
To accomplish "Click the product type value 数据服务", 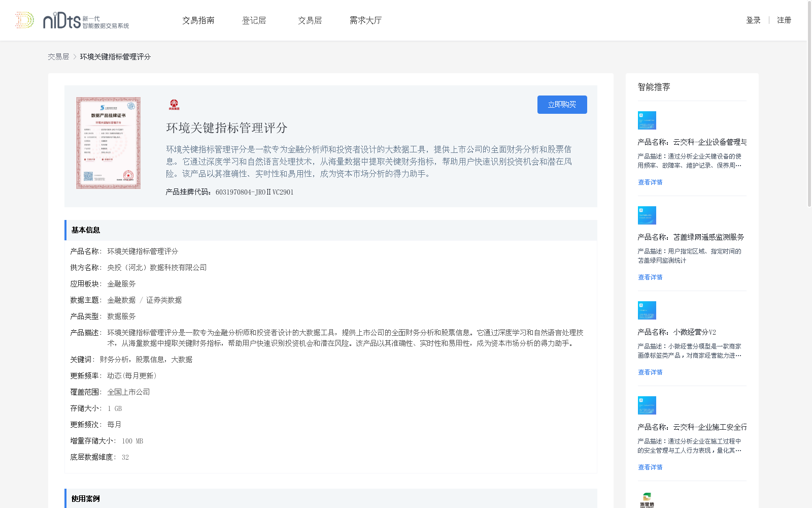I will pyautogui.click(x=121, y=316).
